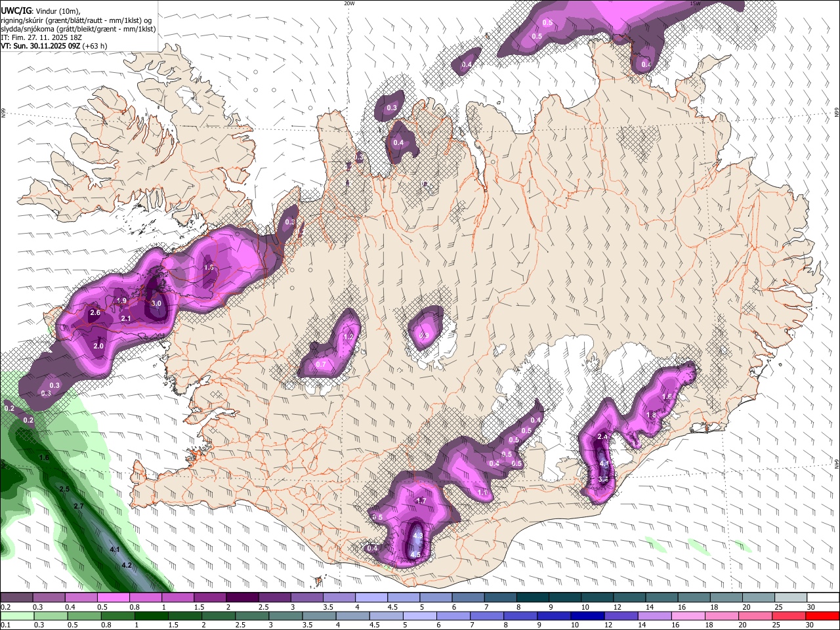840x630 pixels.
Task: Click the '15W' longitude label
Action: (x=695, y=3)
